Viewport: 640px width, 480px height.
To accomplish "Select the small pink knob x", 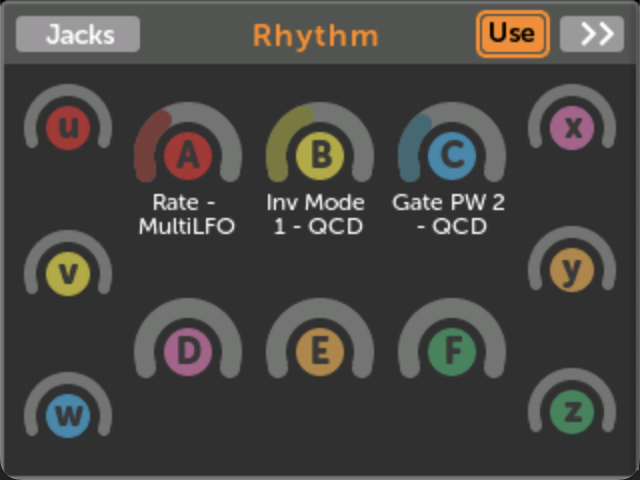I will (572, 128).
